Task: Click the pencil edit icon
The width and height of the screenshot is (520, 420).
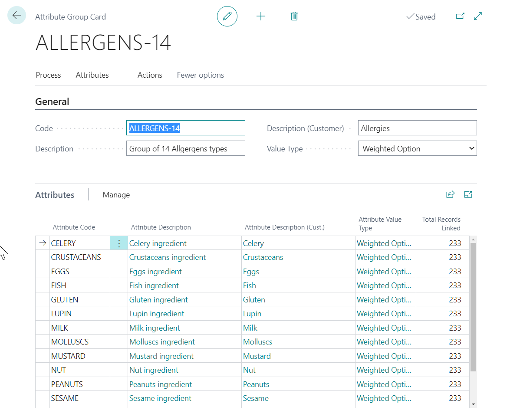Action: (227, 16)
